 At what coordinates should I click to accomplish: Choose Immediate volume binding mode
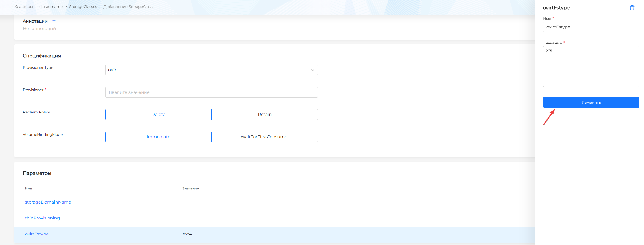coord(158,137)
